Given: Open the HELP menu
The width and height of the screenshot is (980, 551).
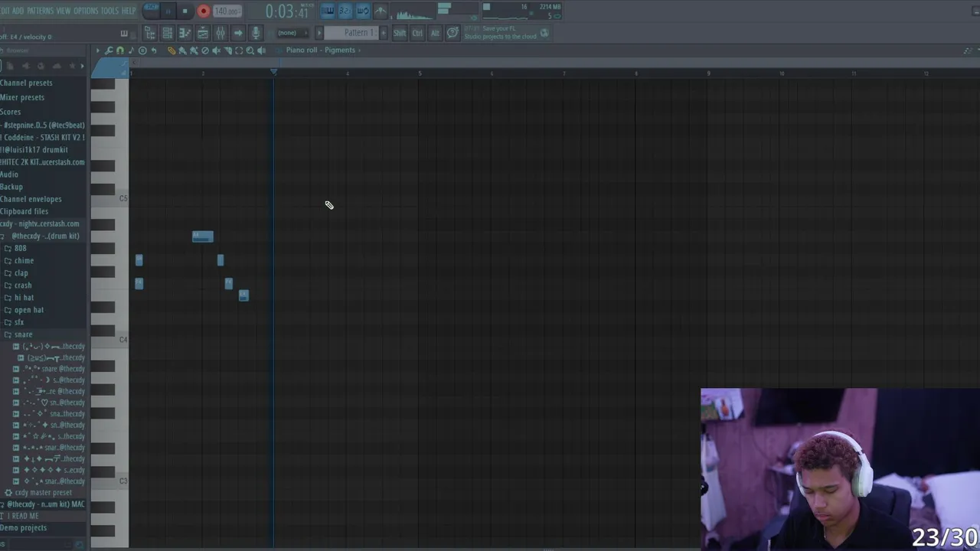Looking at the screenshot, I should (129, 11).
